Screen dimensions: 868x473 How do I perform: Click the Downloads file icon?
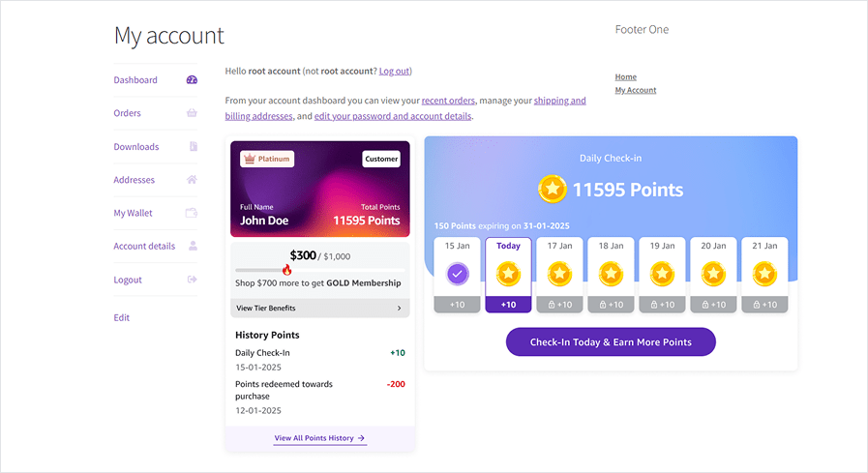(x=193, y=147)
